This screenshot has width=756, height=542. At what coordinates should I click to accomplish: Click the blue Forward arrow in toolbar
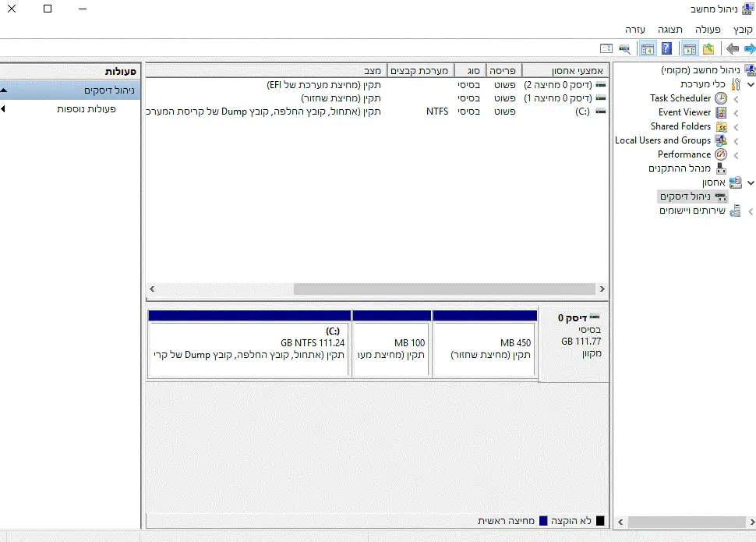747,49
